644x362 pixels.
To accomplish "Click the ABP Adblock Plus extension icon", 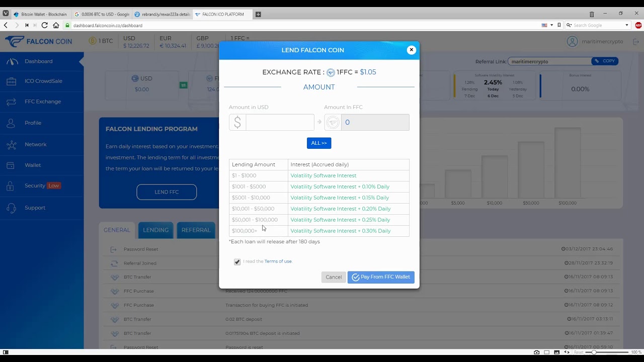I will pos(638,25).
